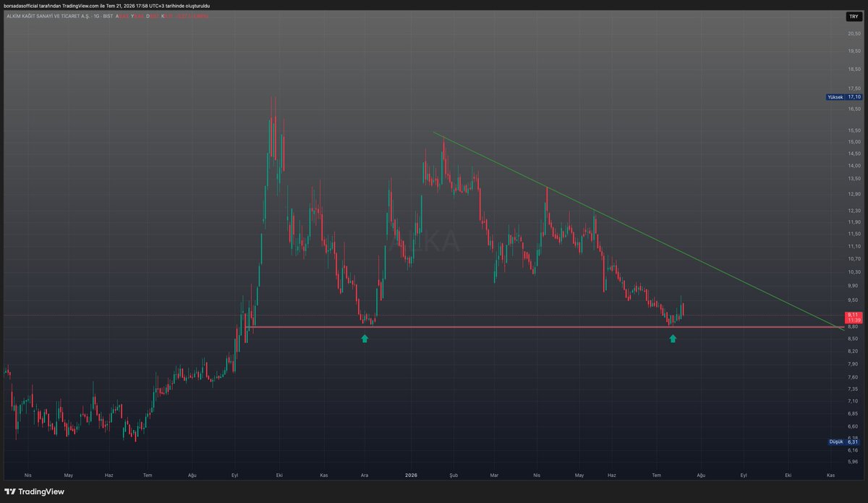
Task: Click the 7,60 price scale value
Action: tap(854, 376)
